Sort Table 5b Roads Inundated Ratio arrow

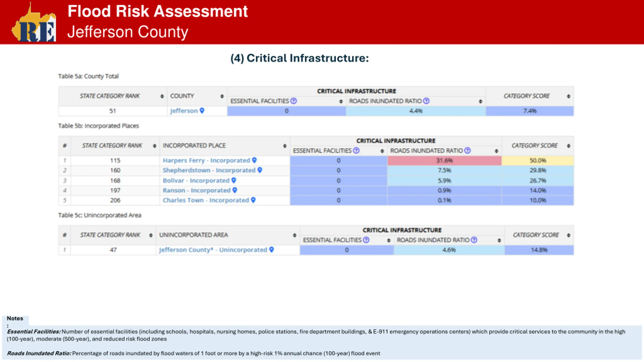coord(496,151)
